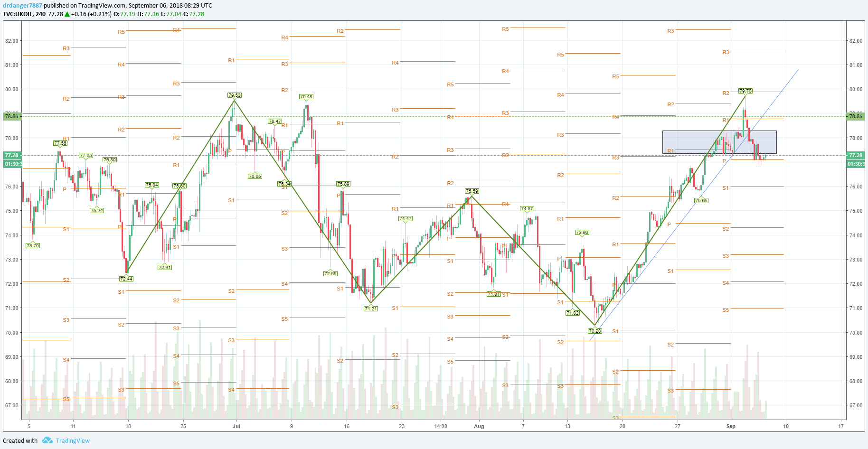
Task: Click the 71.02 low price label
Action: 573,313
